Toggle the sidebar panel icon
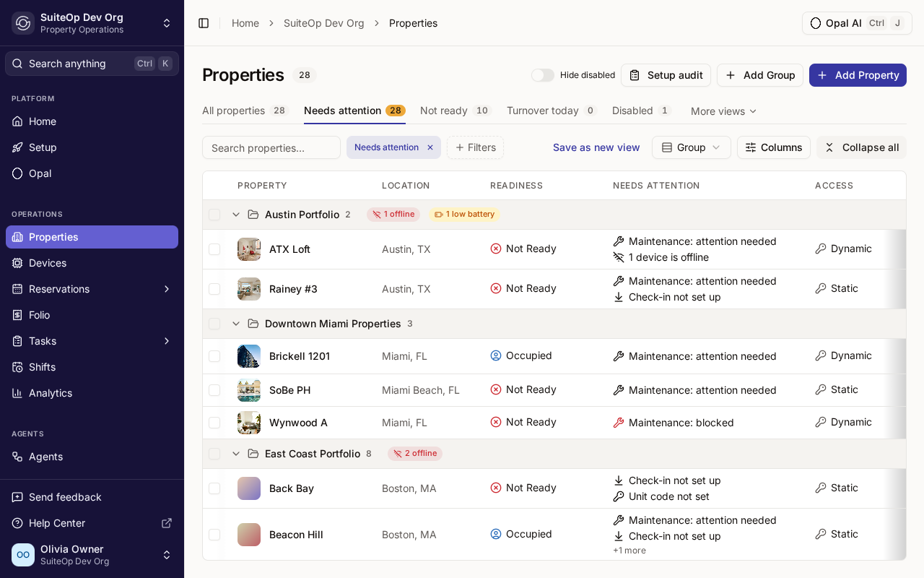This screenshot has width=924, height=578. [204, 23]
